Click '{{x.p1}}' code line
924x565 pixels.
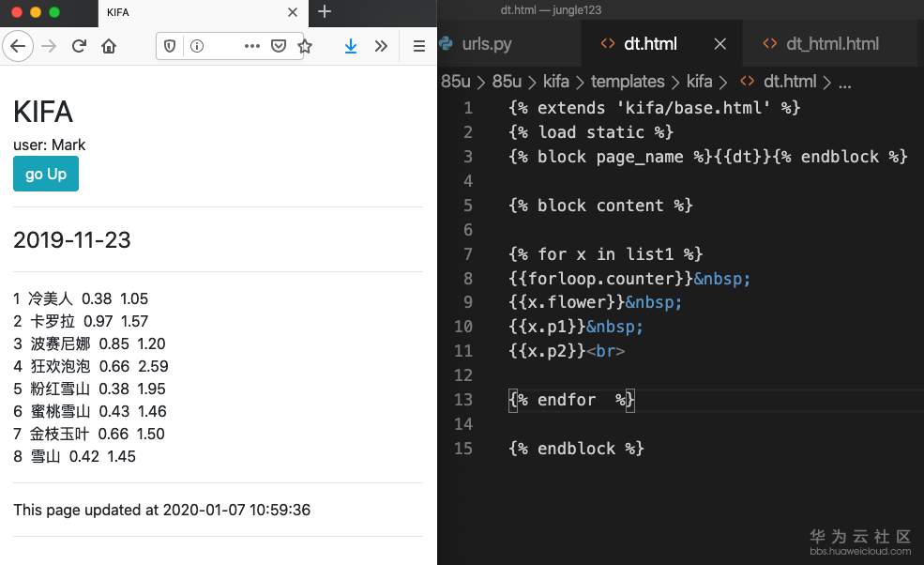click(576, 327)
